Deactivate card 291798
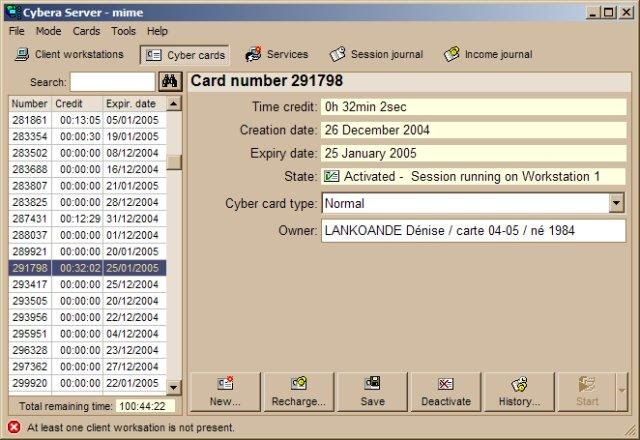 (446, 391)
